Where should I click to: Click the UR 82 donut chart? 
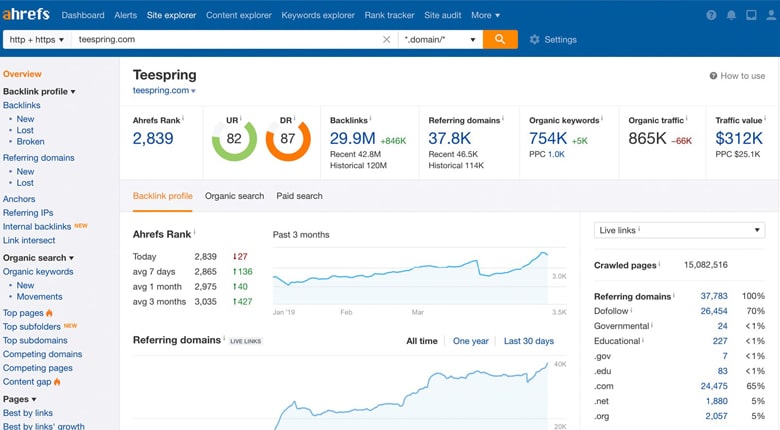(x=234, y=138)
